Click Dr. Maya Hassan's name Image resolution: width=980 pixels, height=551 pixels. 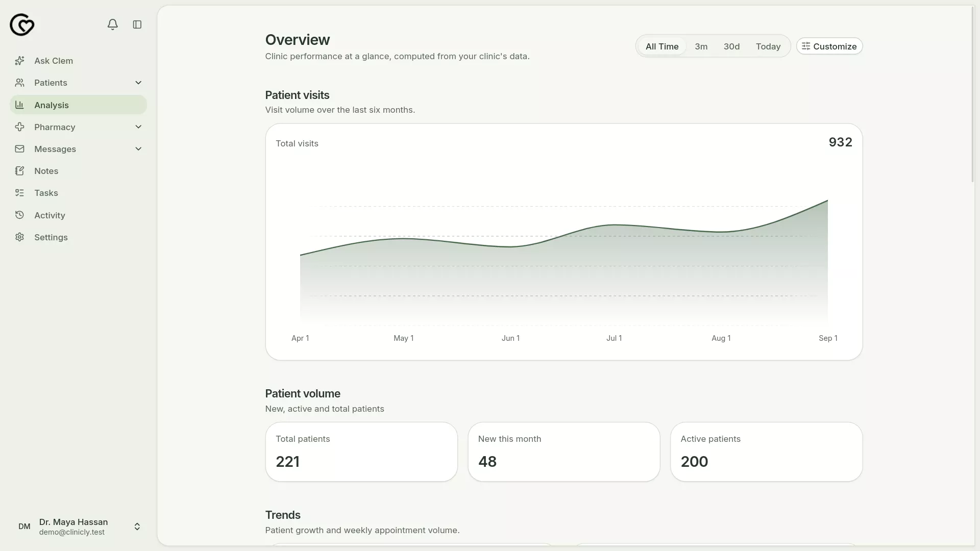73,522
